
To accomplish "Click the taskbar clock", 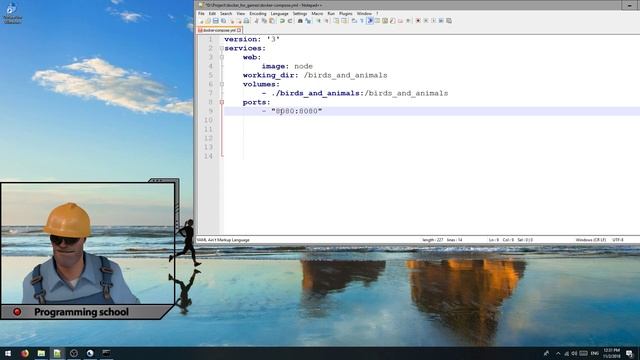I will point(611,353).
